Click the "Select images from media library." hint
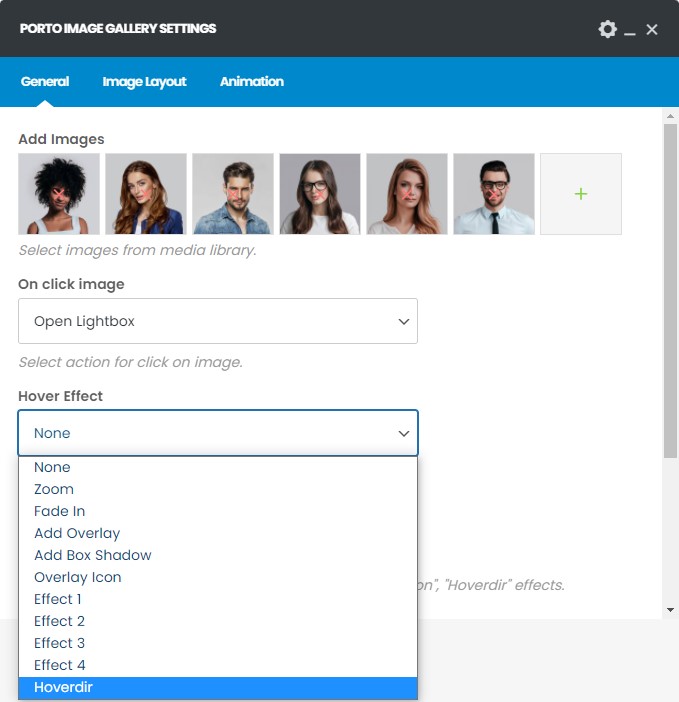This screenshot has height=702, width=679. tap(137, 250)
